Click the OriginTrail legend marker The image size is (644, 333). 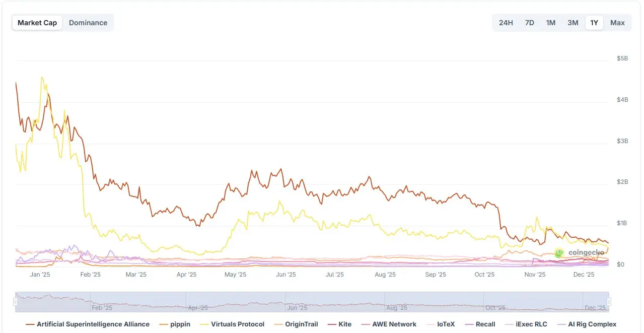coord(279,324)
